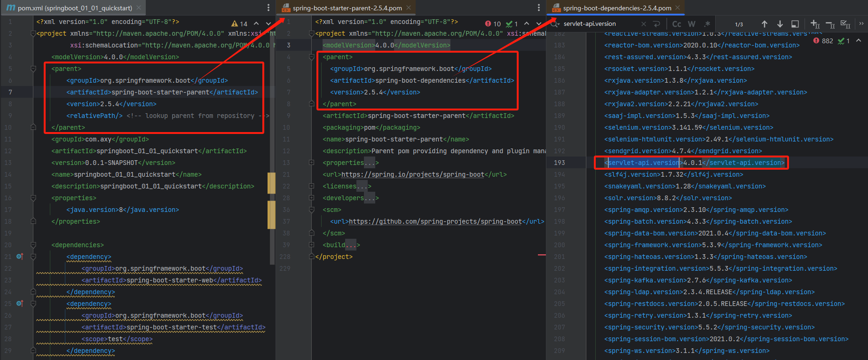Show more search bar options chevron

pos(861,23)
